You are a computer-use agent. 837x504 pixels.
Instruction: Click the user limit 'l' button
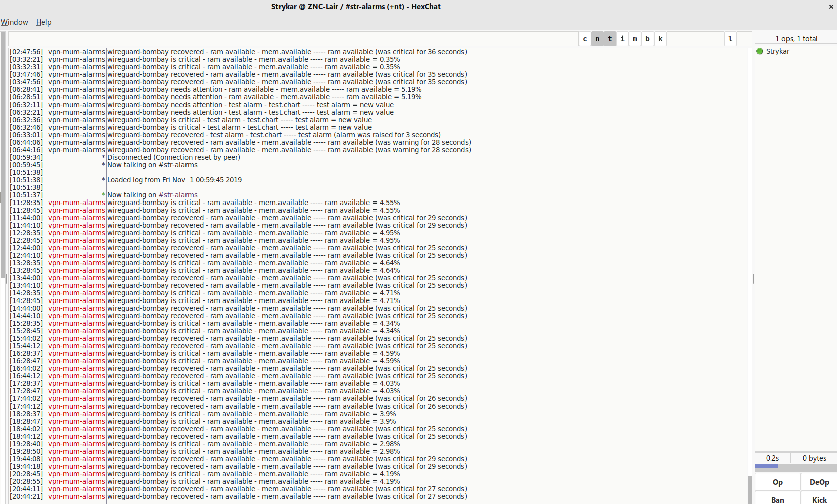[730, 39]
